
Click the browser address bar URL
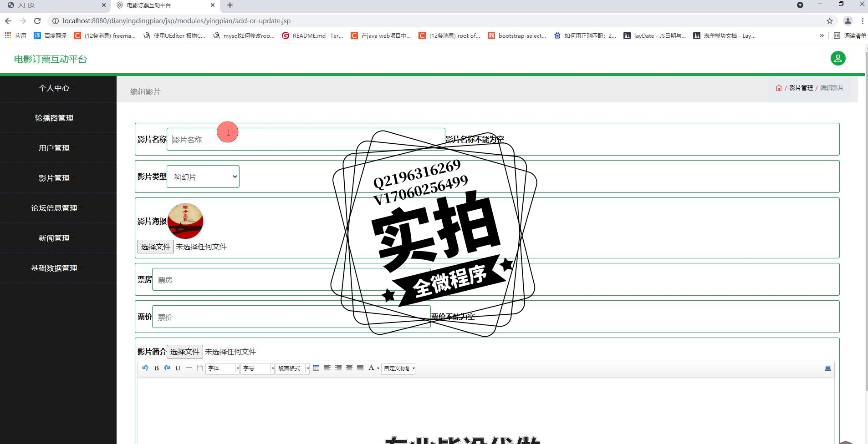click(x=177, y=21)
